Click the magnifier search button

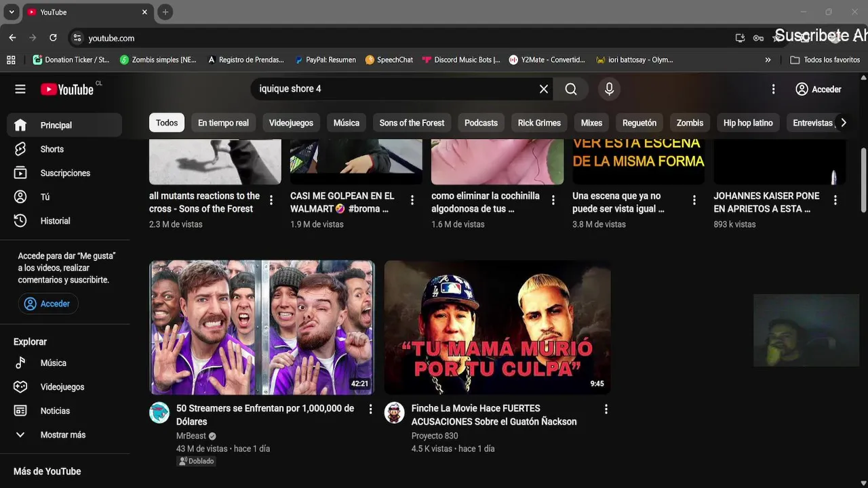pos(571,89)
